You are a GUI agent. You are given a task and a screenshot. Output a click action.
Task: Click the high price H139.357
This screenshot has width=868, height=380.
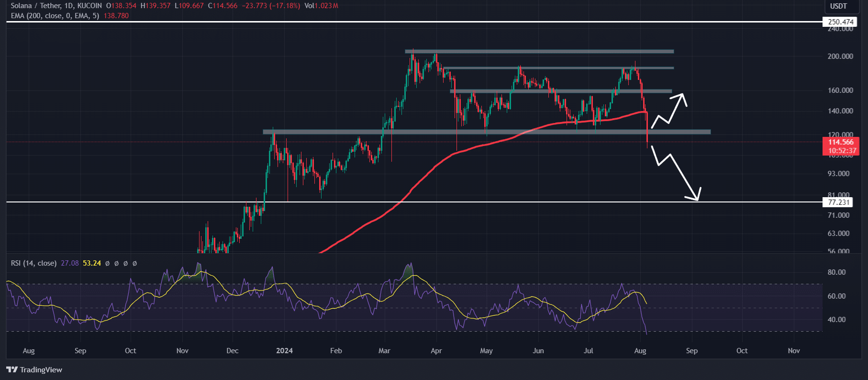click(156, 6)
